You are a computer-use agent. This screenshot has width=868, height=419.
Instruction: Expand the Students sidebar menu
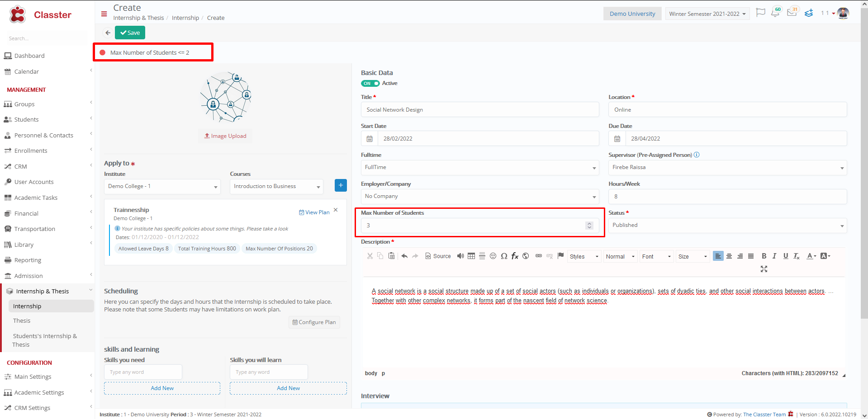[47, 119]
